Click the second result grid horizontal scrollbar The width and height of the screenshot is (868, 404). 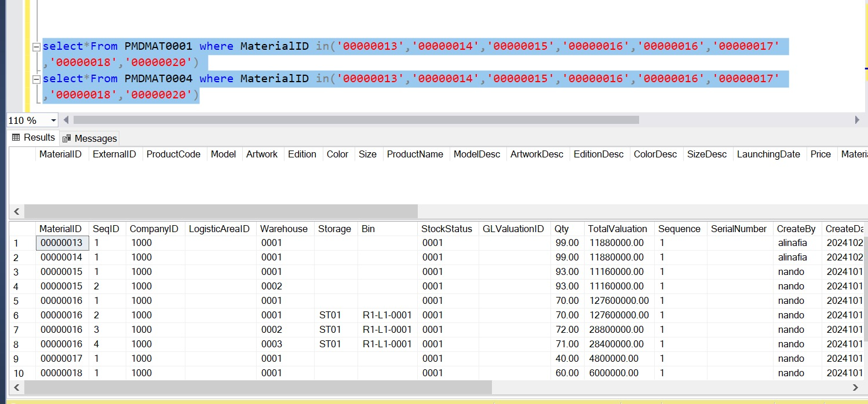258,387
